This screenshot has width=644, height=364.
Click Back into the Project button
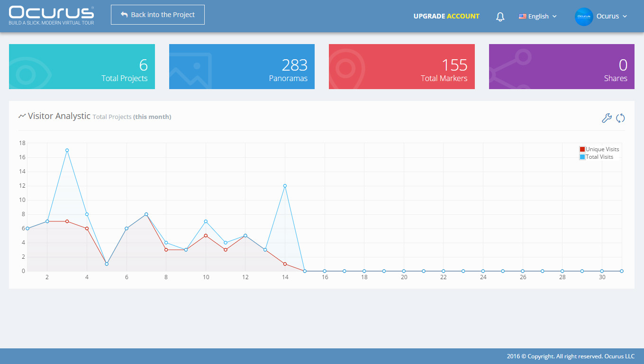pyautogui.click(x=158, y=15)
